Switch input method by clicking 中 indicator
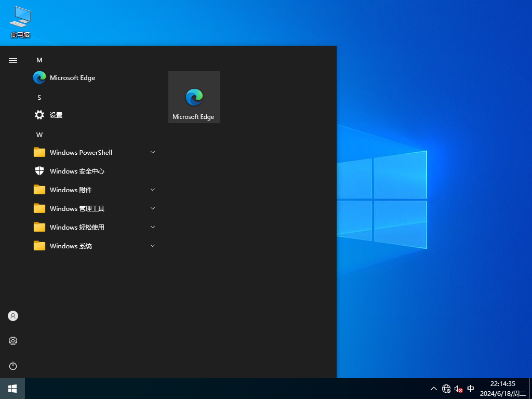The image size is (532, 399). click(x=471, y=388)
